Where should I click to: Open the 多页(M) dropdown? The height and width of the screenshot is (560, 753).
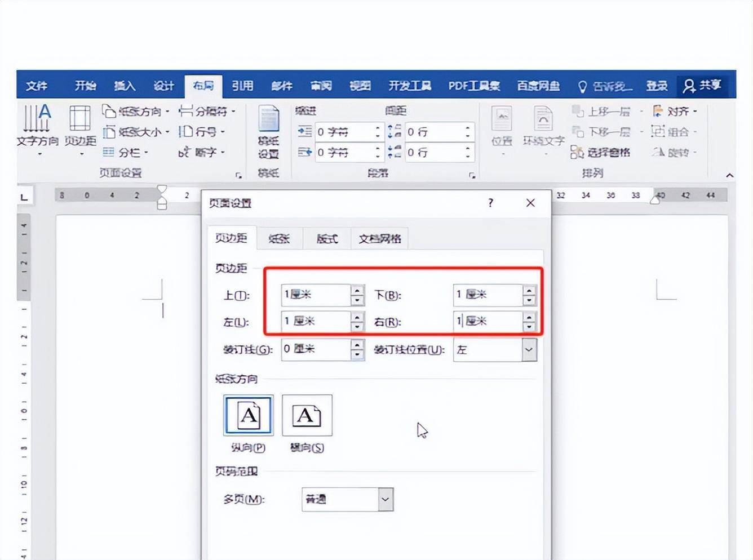pos(386,499)
